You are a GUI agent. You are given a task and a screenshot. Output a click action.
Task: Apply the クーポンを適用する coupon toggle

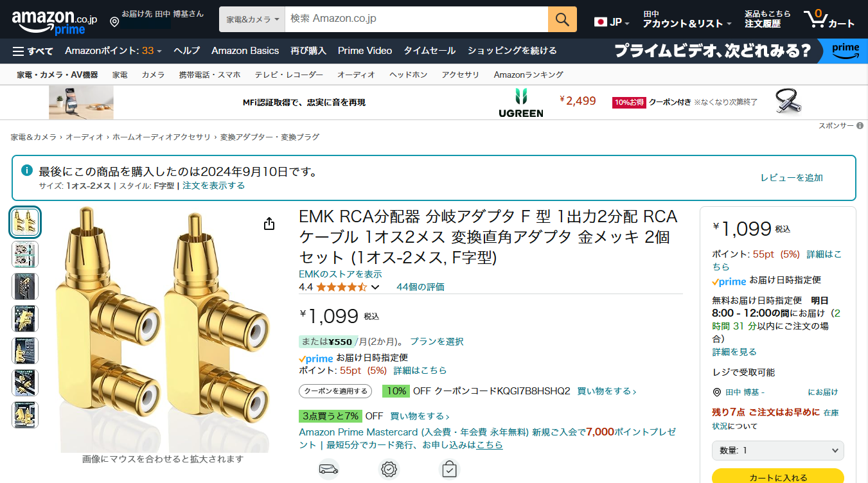(x=335, y=391)
